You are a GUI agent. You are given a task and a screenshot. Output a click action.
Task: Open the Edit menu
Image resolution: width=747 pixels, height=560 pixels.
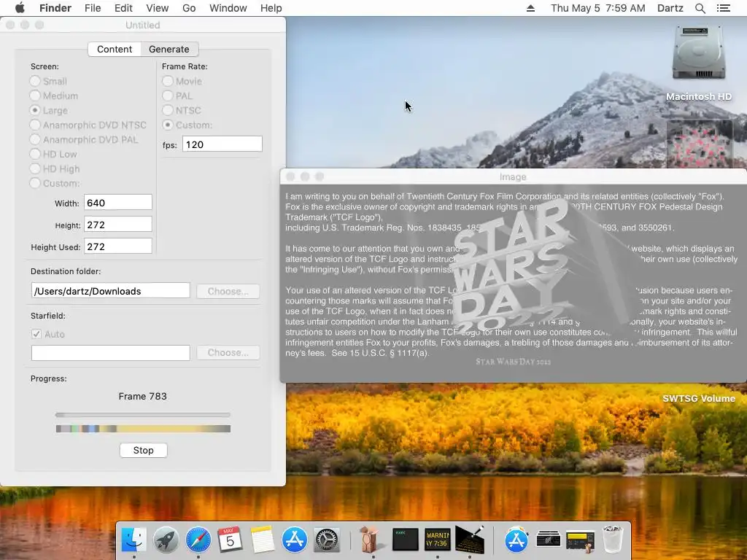(x=123, y=8)
